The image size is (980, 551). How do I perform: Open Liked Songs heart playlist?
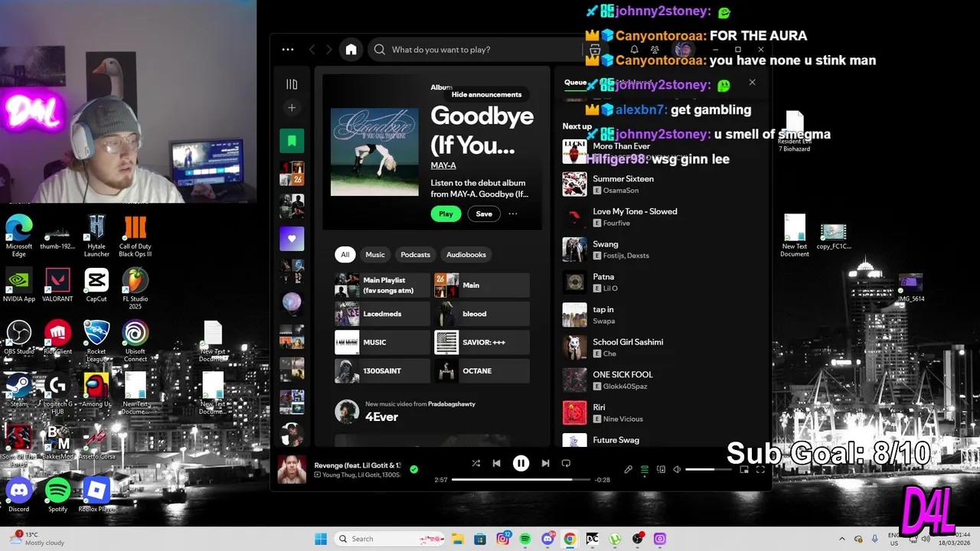(292, 239)
